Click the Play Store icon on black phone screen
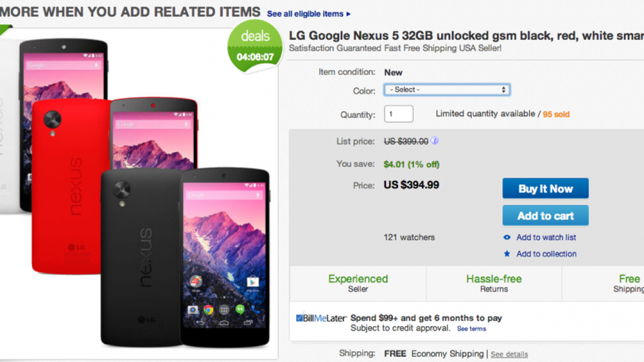This screenshot has width=644, height=362. [252, 282]
